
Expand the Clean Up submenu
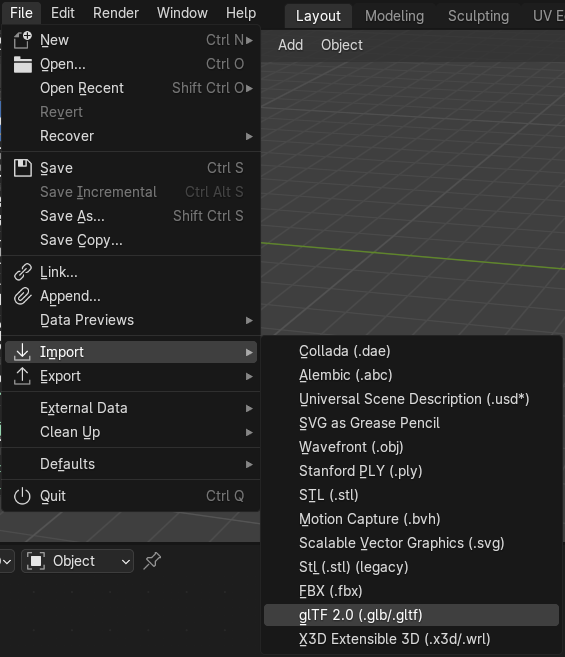(131, 432)
